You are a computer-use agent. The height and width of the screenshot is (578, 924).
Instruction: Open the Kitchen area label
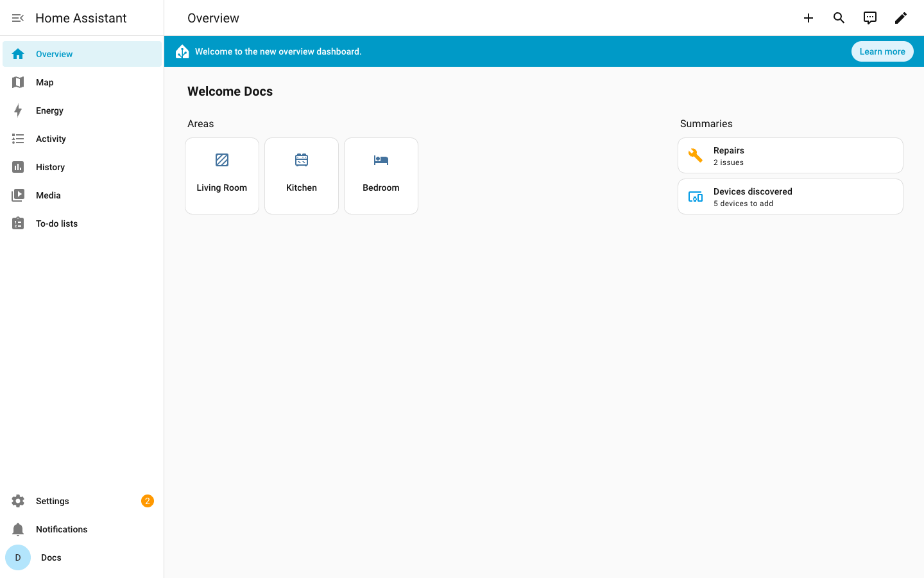tap(302, 188)
